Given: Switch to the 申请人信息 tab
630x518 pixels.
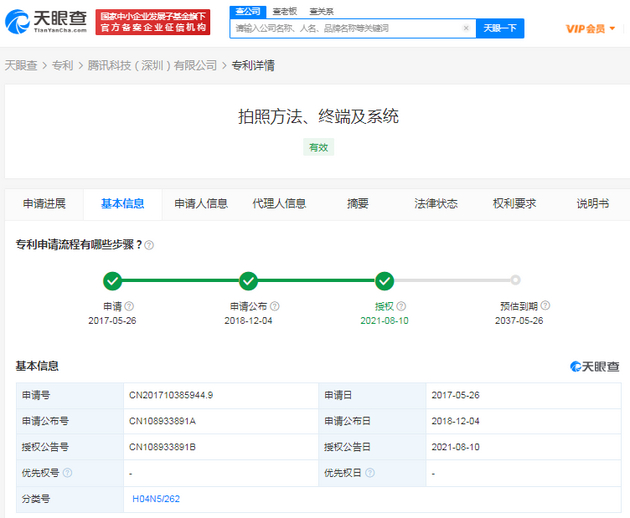Looking at the screenshot, I should tap(201, 204).
